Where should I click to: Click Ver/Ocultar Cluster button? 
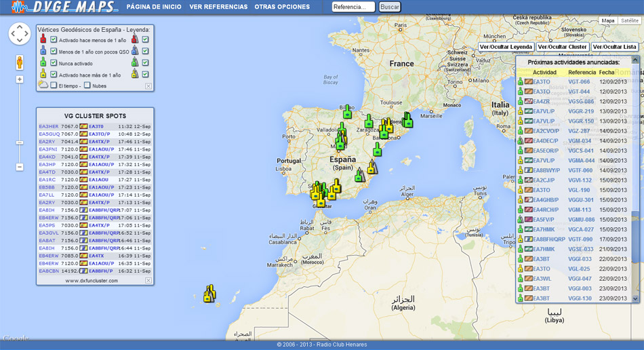562,47
